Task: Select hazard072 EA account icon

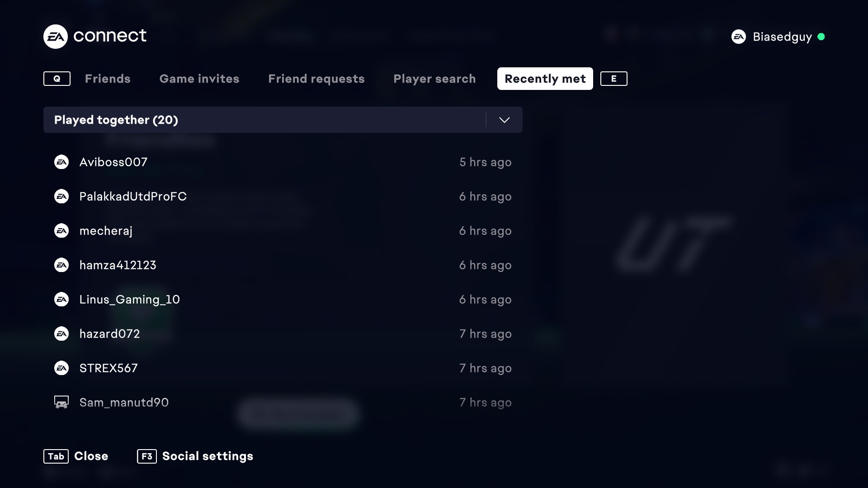Action: coord(61,333)
